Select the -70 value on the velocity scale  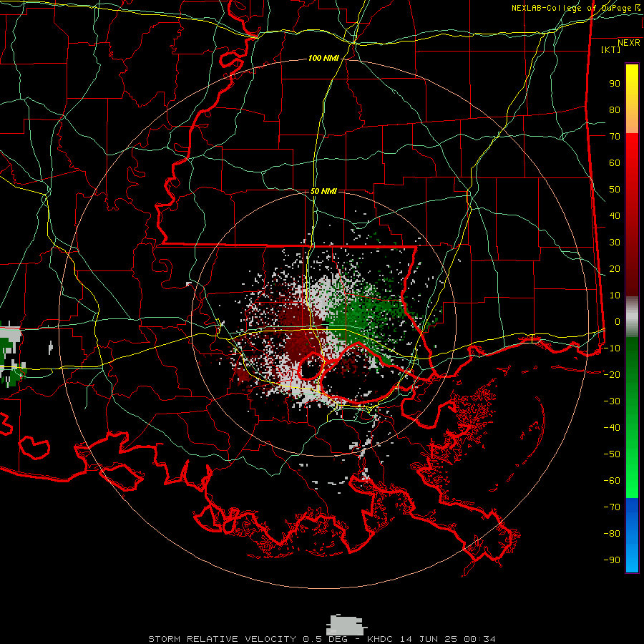point(612,507)
